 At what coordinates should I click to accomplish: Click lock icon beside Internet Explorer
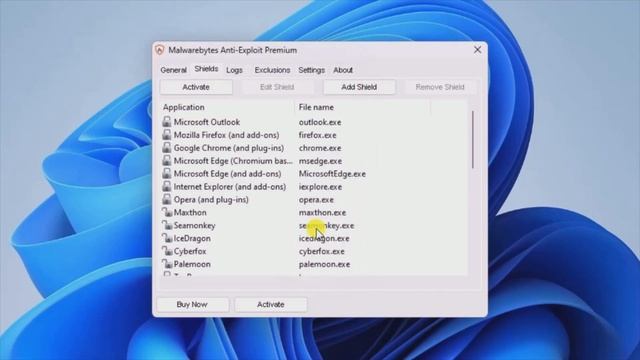coord(167,187)
